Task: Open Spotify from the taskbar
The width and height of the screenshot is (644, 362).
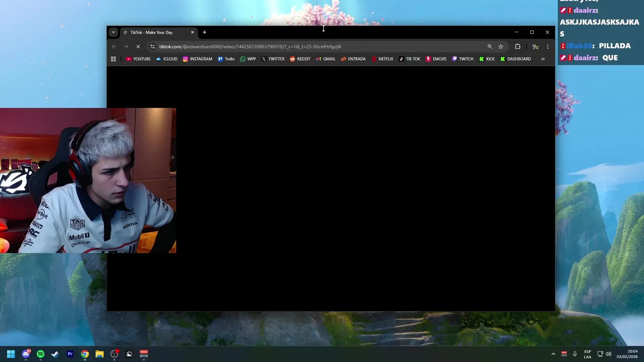Action: [x=41, y=354]
